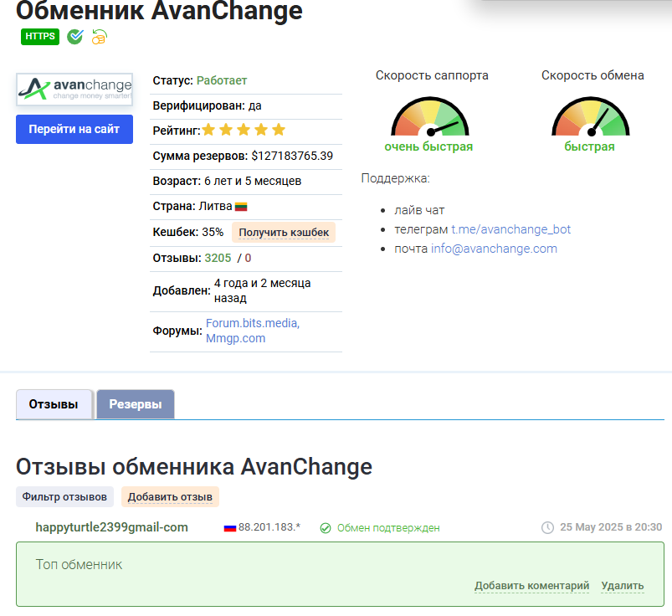This screenshot has height=616, width=672.
Task: Click the IP address 88.201.183.*
Action: (x=269, y=527)
